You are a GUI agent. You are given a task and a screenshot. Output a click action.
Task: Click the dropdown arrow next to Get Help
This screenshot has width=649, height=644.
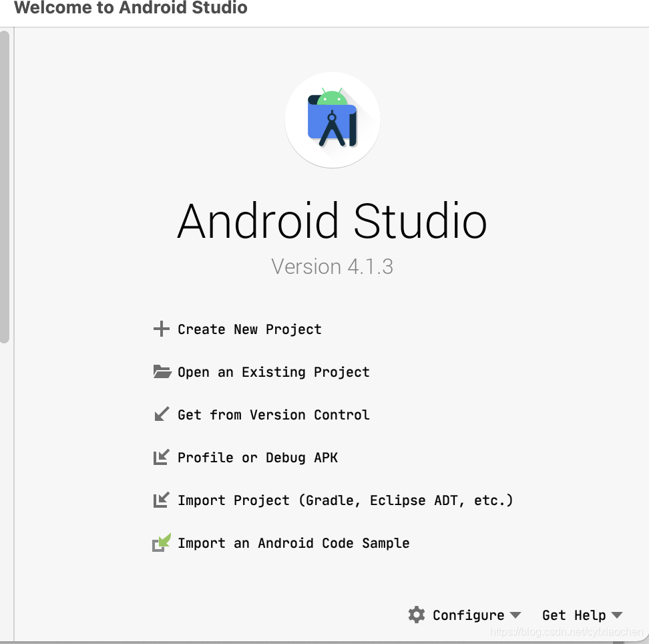tap(617, 615)
